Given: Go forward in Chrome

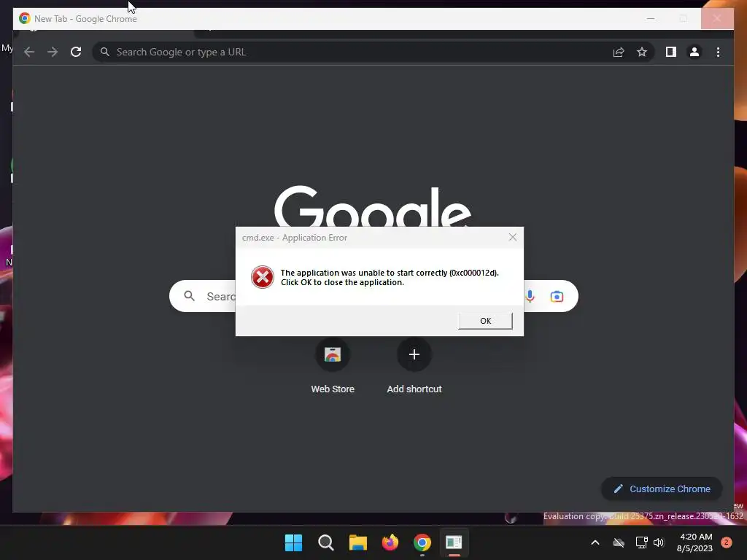Looking at the screenshot, I should 53,52.
